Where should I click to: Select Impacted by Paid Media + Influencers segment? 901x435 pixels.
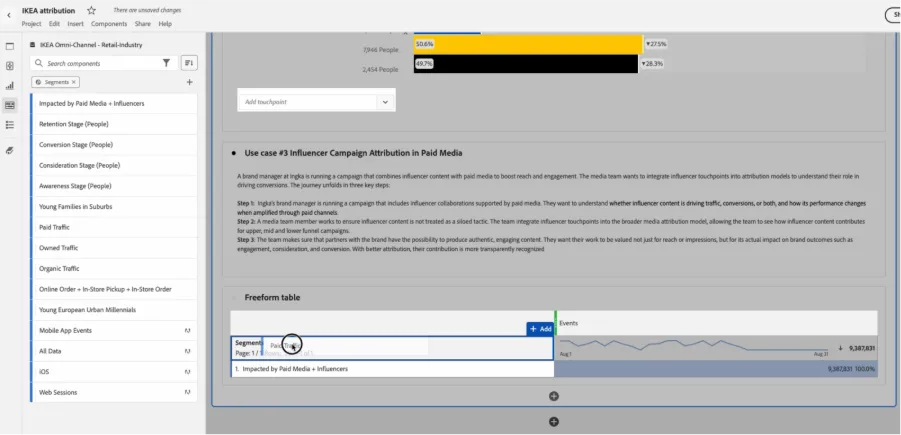pos(114,103)
